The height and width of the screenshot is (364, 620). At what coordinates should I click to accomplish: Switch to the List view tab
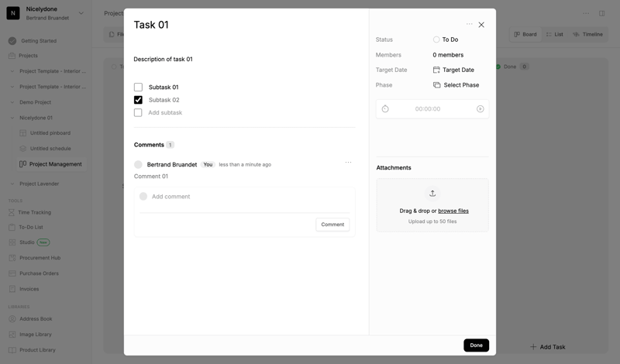(x=555, y=34)
